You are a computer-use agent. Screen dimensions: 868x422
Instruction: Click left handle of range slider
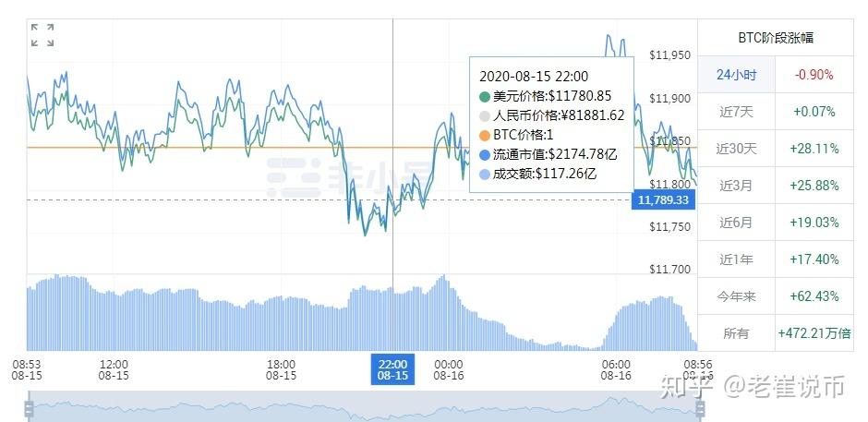[29, 407]
